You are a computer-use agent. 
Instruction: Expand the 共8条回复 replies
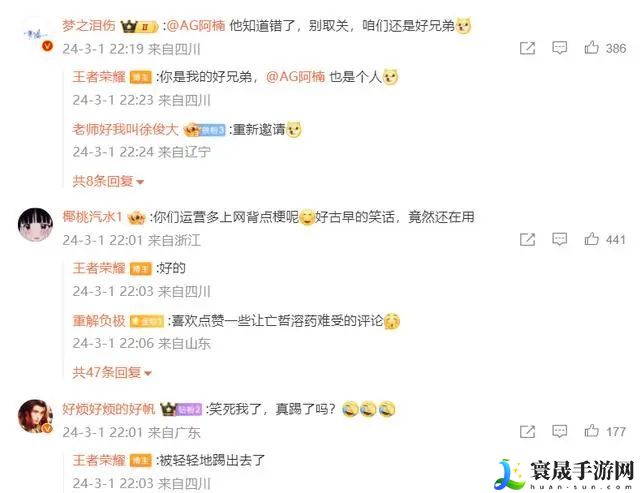coord(108,181)
